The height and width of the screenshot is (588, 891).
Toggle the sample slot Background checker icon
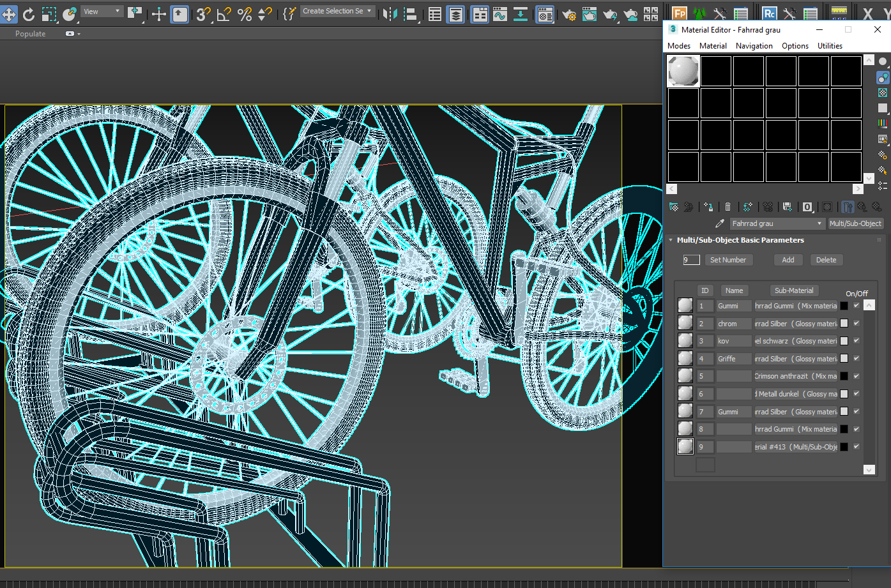coord(883,93)
